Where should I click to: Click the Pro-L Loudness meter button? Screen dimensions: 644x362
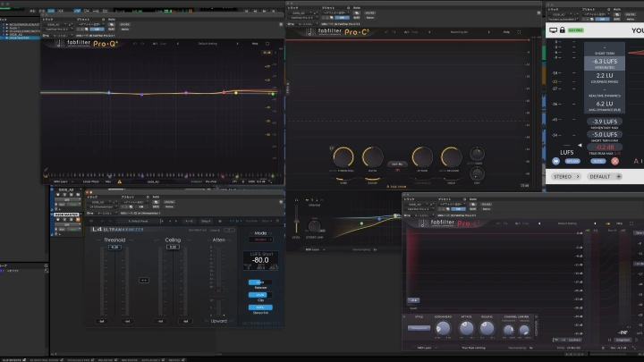(575, 340)
